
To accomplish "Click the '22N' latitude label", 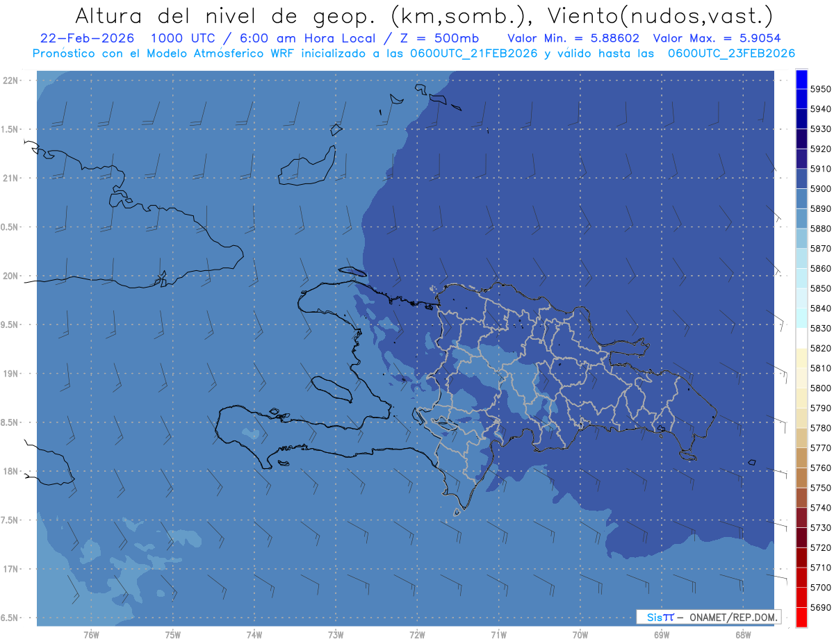I will (x=12, y=80).
